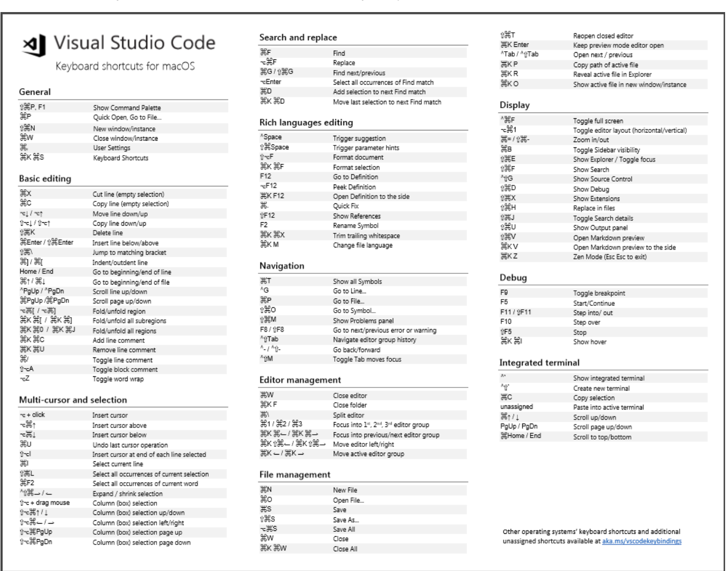Click 'Paste into active terminal' entry
728x571 pixels.
pos(608,408)
